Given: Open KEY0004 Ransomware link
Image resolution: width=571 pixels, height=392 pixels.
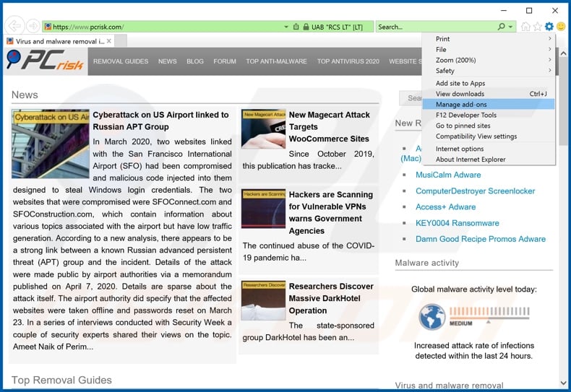Looking at the screenshot, I should (x=458, y=223).
